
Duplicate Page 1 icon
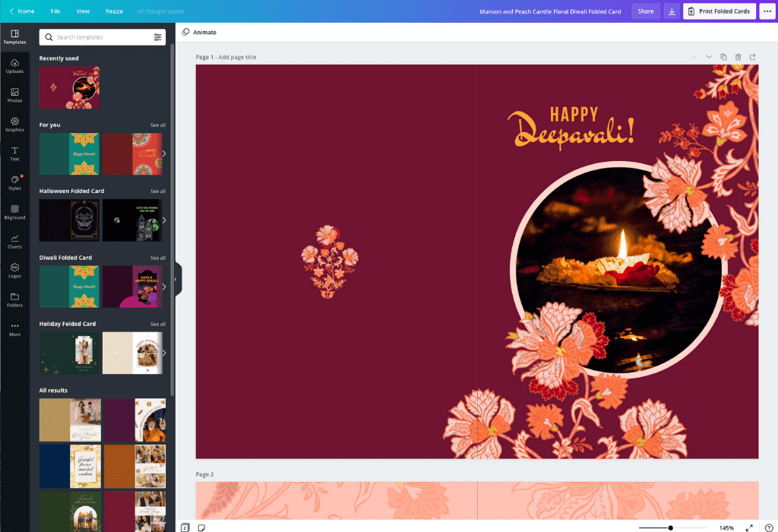[x=723, y=57]
